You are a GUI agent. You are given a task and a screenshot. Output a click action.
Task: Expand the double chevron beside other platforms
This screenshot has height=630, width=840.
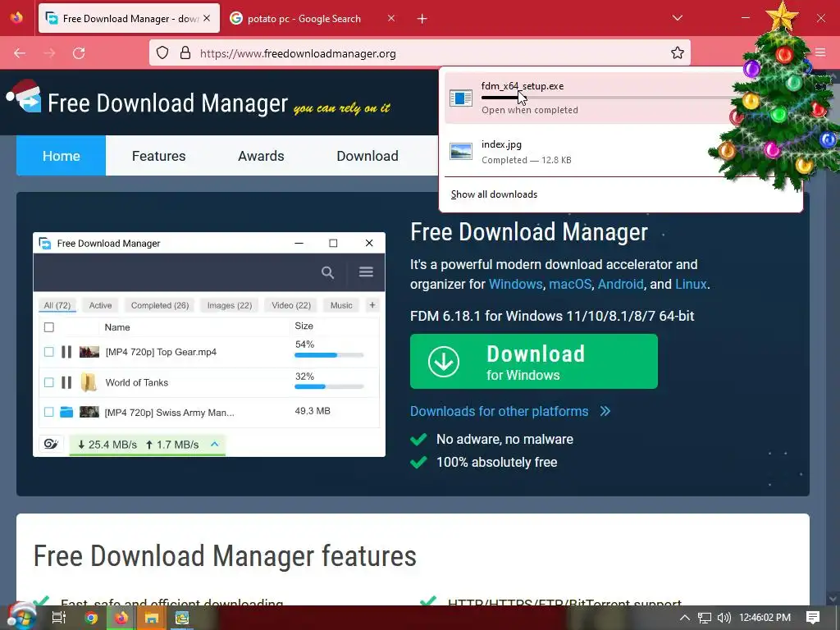(x=605, y=412)
